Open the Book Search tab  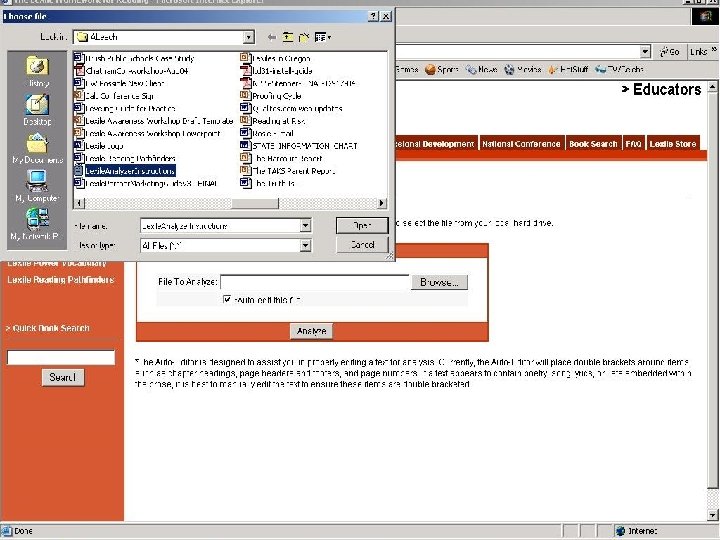click(x=593, y=144)
